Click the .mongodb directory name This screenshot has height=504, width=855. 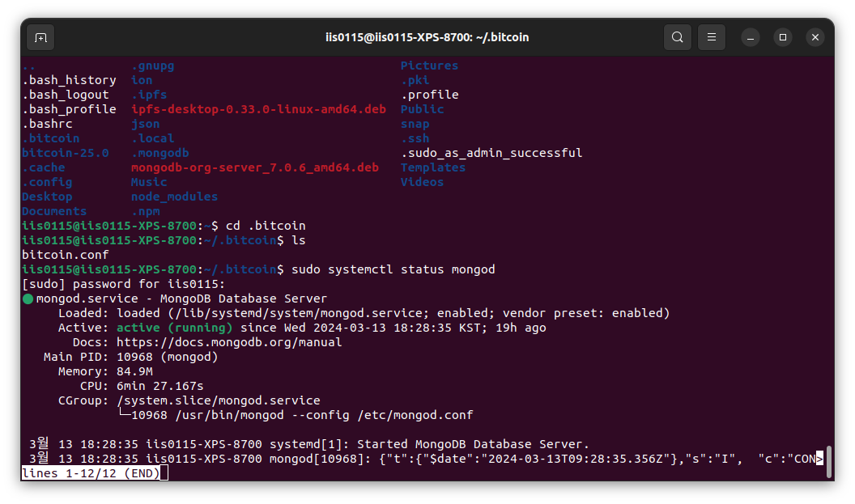[x=160, y=153]
